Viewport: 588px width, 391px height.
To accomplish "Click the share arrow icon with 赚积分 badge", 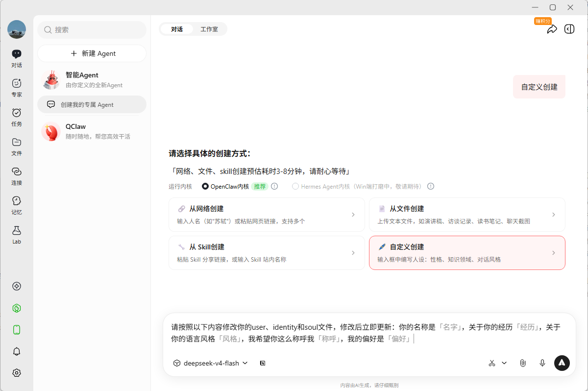I will pos(552,29).
